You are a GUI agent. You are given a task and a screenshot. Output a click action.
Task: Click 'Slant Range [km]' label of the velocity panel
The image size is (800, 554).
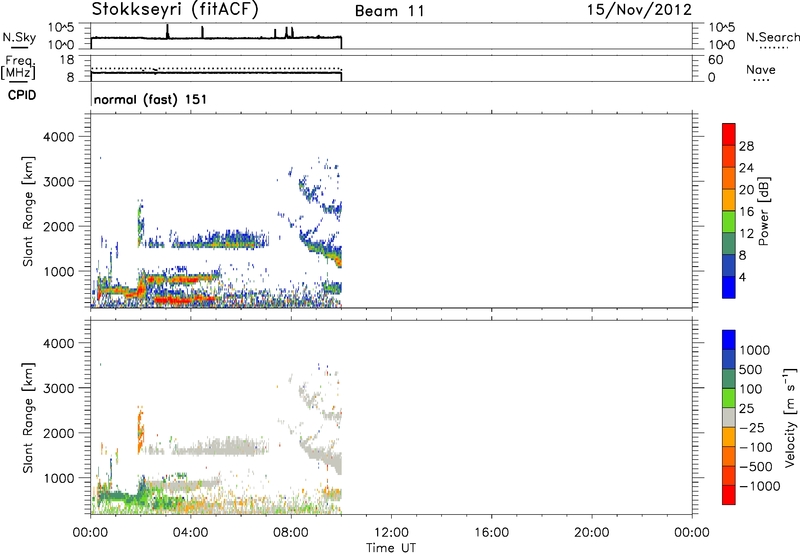[28, 418]
